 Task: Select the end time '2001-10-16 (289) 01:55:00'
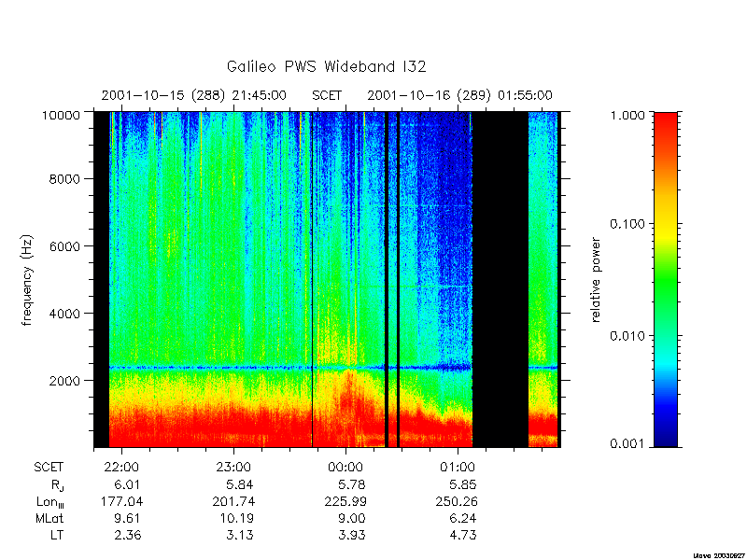click(x=459, y=96)
